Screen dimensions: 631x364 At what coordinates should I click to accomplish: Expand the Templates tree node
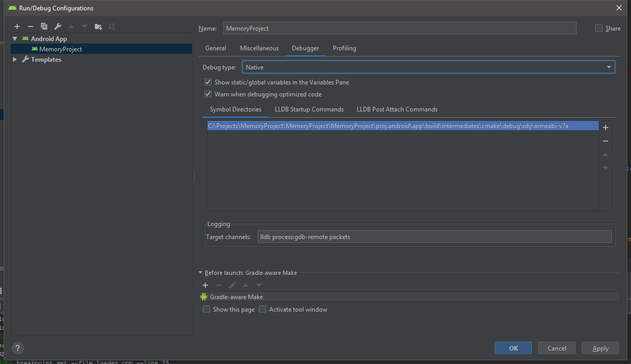(15, 60)
